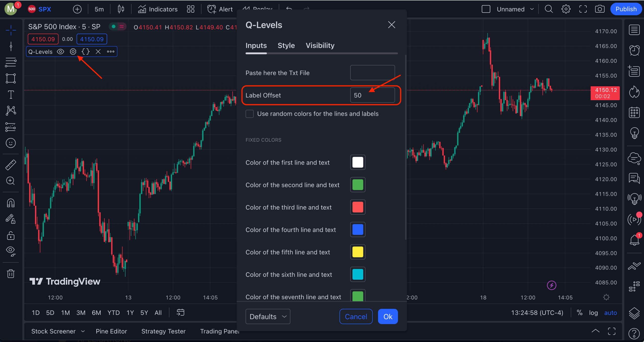644x342 pixels.
Task: Expand the Unnamed layout dropdown
Action: tap(515, 9)
